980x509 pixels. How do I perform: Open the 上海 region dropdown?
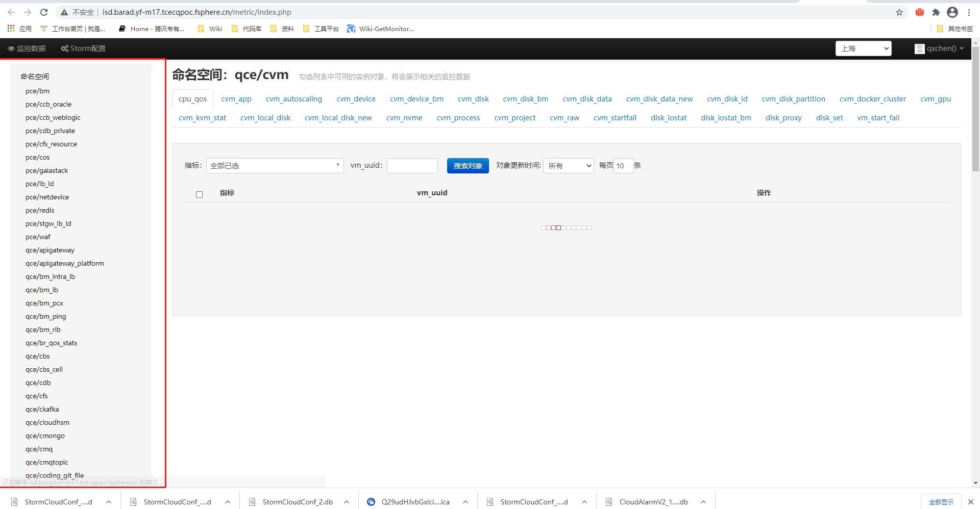point(863,48)
